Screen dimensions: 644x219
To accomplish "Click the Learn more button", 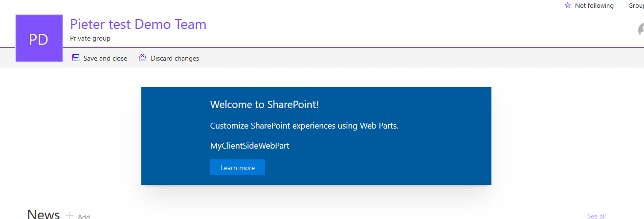I will pos(238,167).
